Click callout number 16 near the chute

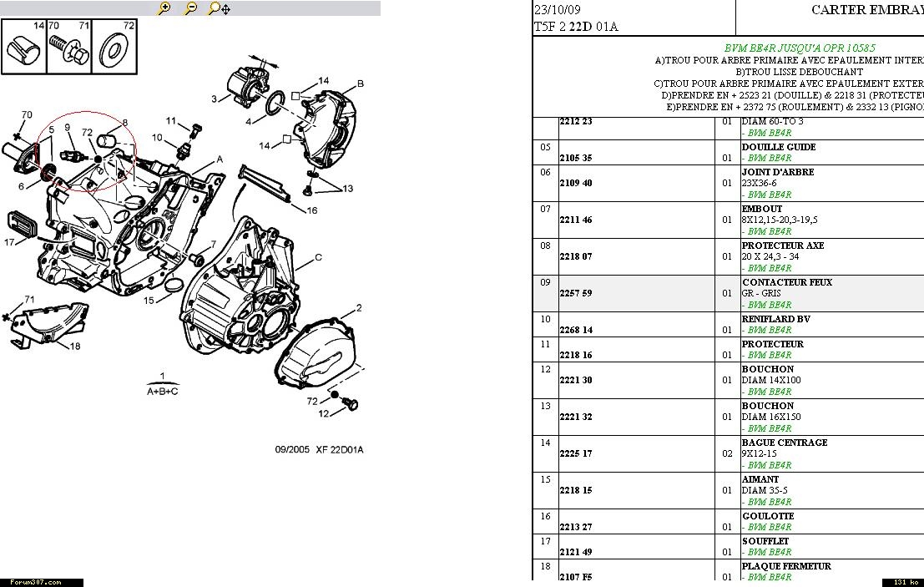pyautogui.click(x=311, y=210)
